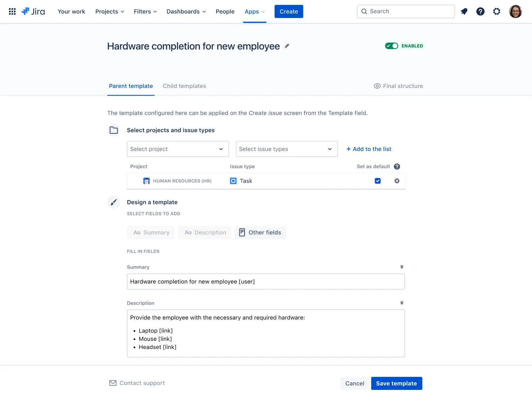Delete the Description field via trash icon
This screenshot has width=532, height=401.
pos(401,303)
